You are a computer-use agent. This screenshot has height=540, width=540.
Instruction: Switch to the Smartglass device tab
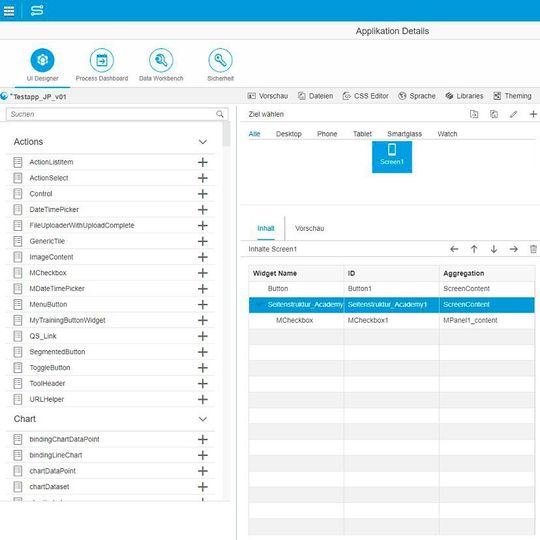click(404, 134)
